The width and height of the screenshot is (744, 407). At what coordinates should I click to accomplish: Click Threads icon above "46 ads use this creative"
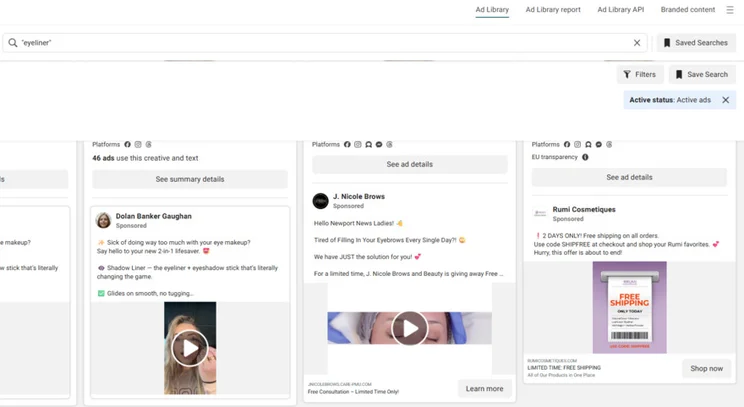(149, 144)
